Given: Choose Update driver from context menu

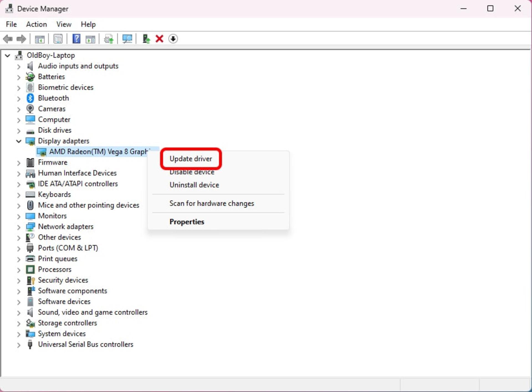Looking at the screenshot, I should pos(191,159).
